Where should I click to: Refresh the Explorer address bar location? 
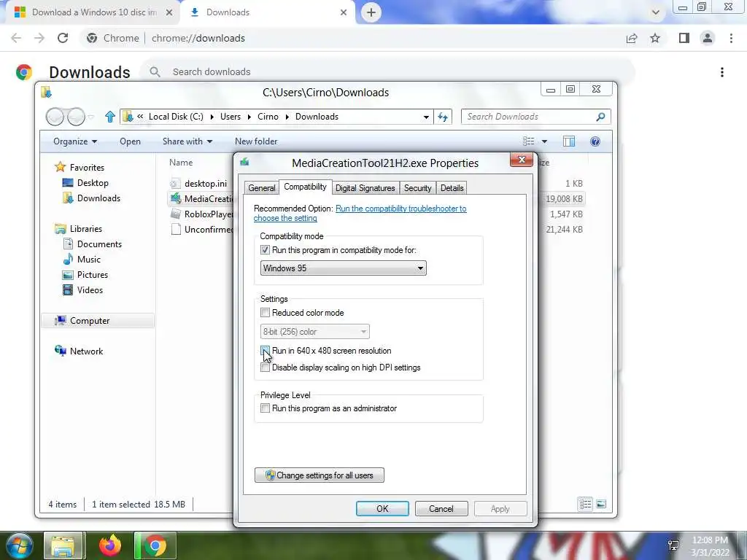point(443,117)
